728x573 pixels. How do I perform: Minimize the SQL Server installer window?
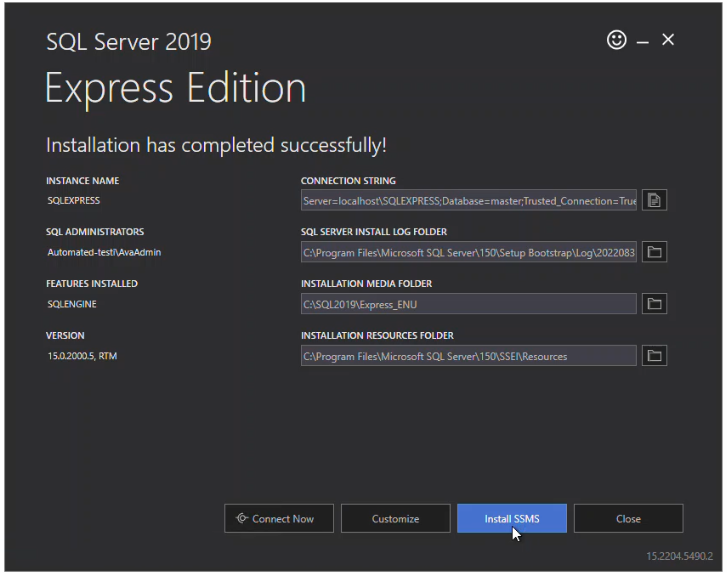(643, 41)
